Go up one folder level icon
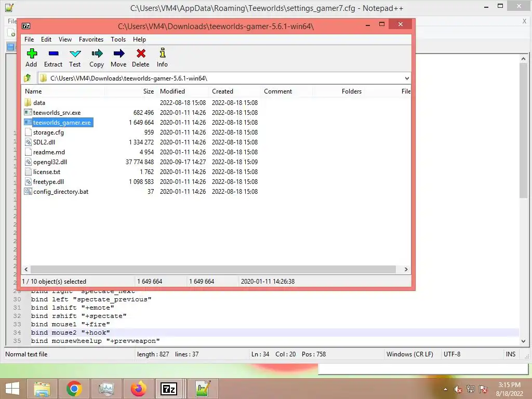 pyautogui.click(x=28, y=78)
